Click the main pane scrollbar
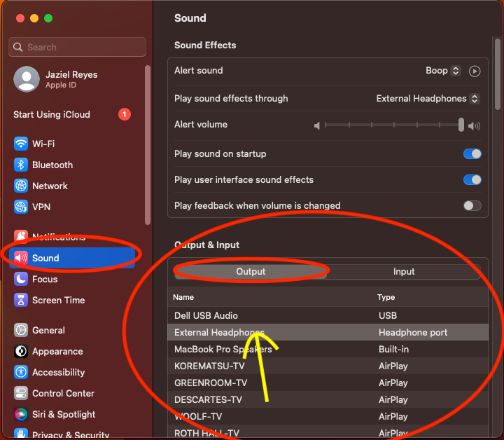The width and height of the screenshot is (504, 440). click(x=498, y=74)
